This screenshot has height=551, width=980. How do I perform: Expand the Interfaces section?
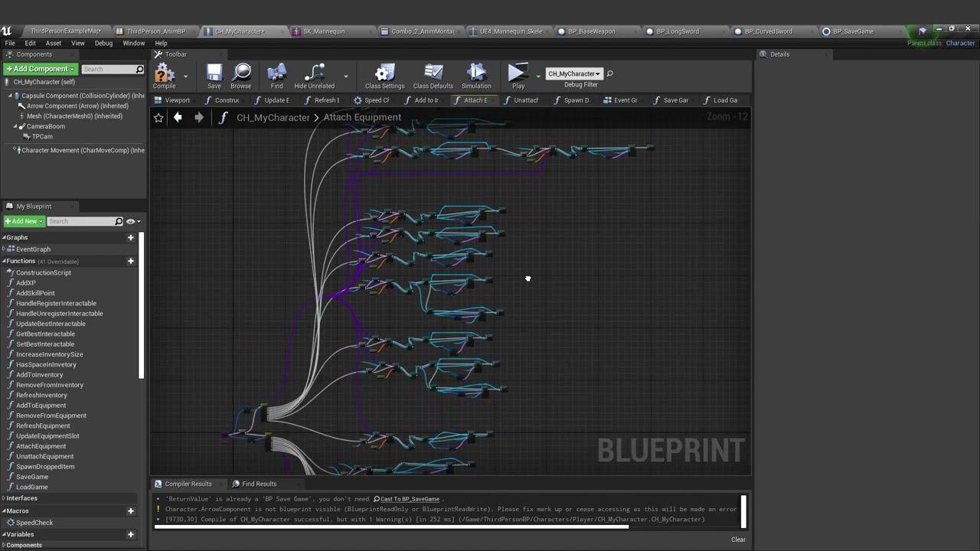click(x=4, y=498)
